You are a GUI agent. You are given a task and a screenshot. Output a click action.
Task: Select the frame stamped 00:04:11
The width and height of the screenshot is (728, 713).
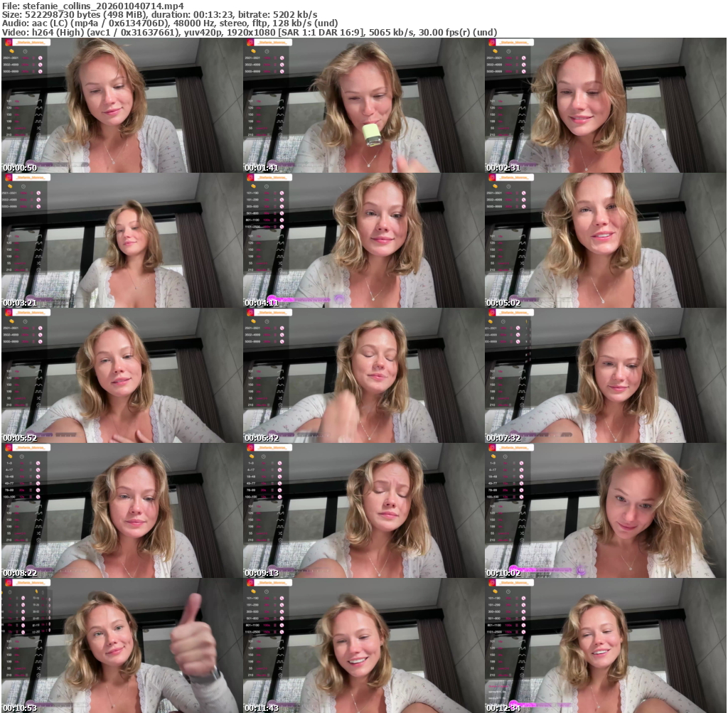(363, 240)
